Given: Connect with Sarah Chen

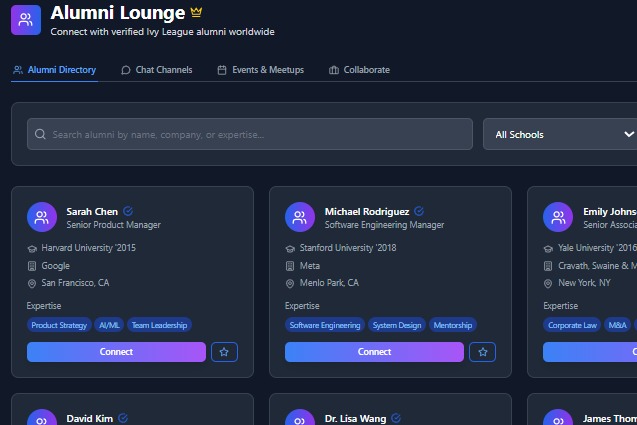Looking at the screenshot, I should (116, 352).
